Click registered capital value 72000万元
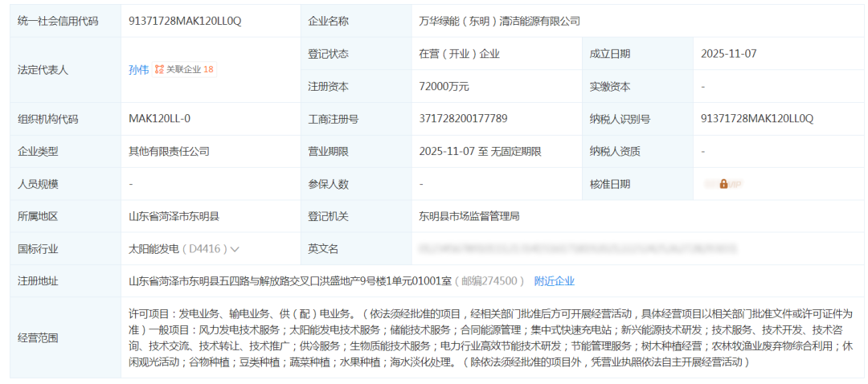This screenshot has width=868, height=384. pos(444,86)
